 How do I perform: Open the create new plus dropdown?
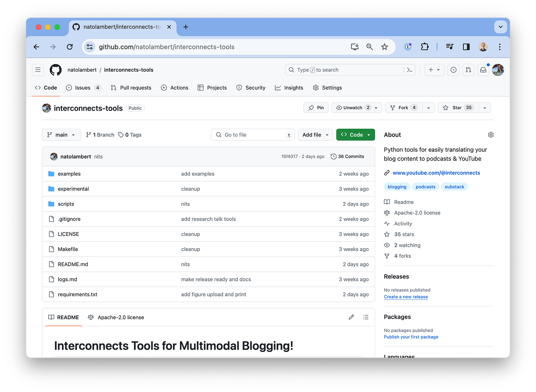point(434,70)
